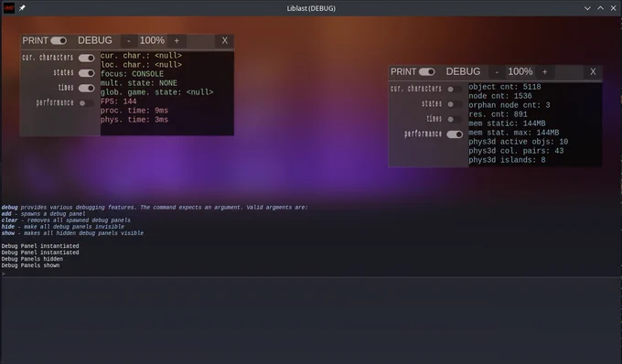Screen dimensions: 622x364
Task: Decrease zoom with minus in right debug panel
Action: (497, 71)
